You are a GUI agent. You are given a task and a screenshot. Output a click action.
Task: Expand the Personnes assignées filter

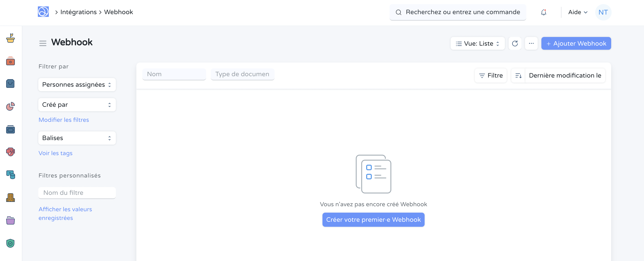pyautogui.click(x=77, y=84)
